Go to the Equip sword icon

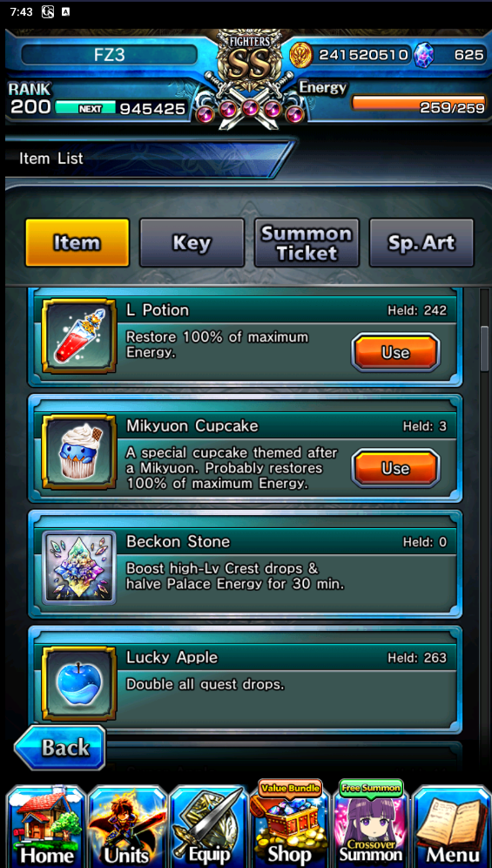pyautogui.click(x=208, y=826)
